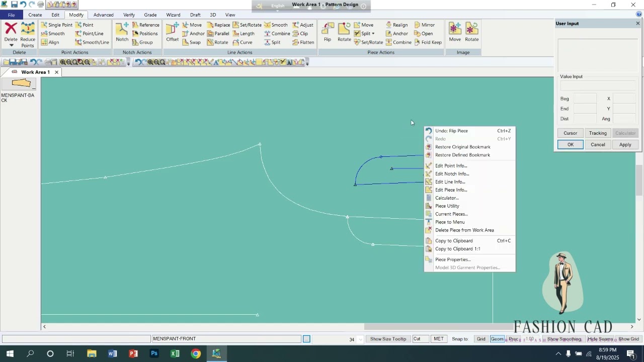This screenshot has width=644, height=362.
Task: Click the notch Reference tool
Action: [x=146, y=25]
